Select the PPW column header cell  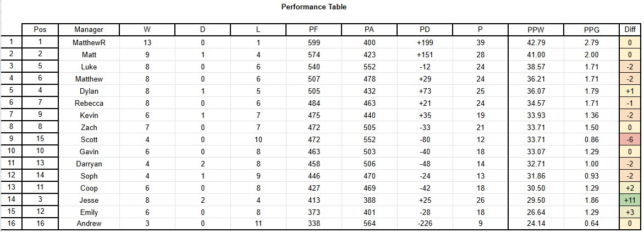[536, 30]
